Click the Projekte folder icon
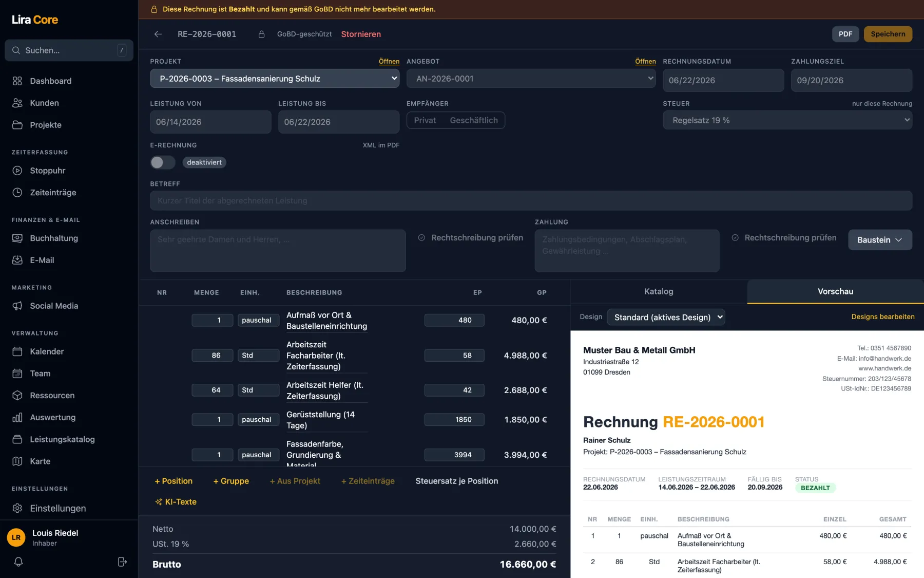Image resolution: width=924 pixels, height=578 pixels. (17, 125)
